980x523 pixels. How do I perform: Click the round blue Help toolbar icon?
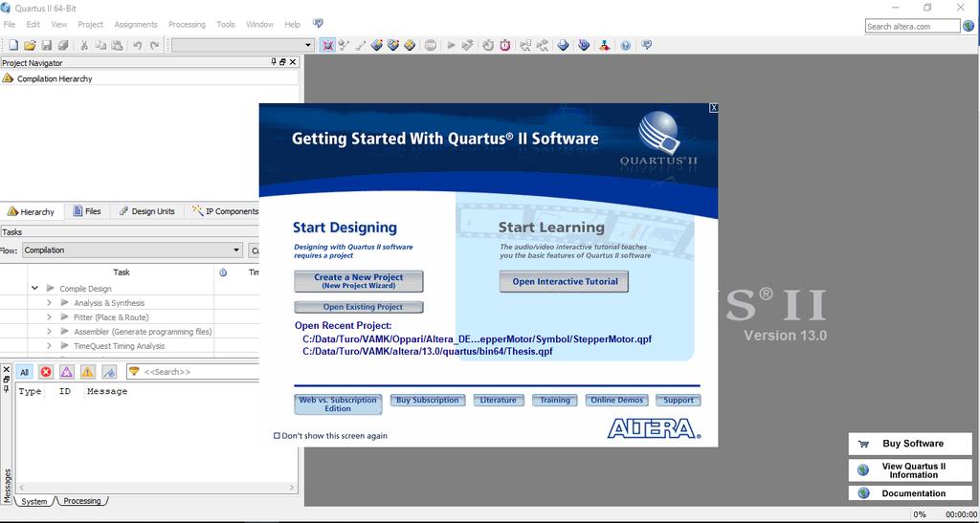click(626, 45)
